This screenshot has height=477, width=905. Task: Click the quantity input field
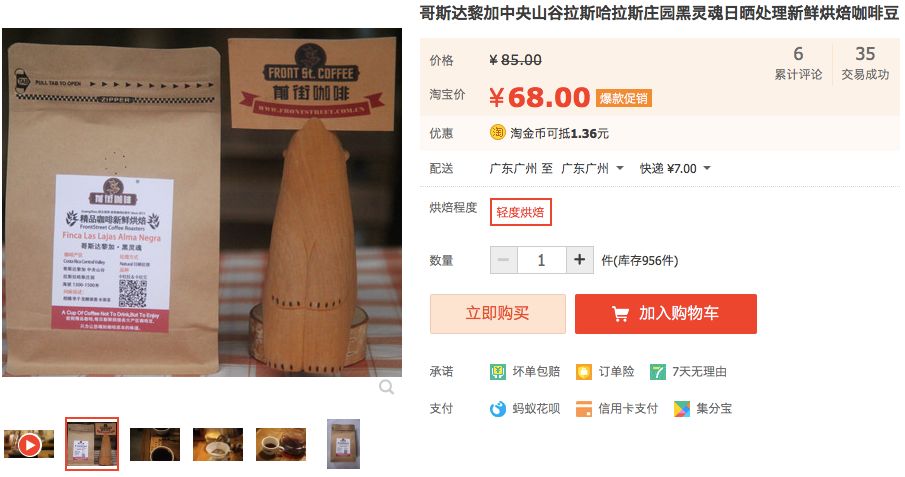541,260
